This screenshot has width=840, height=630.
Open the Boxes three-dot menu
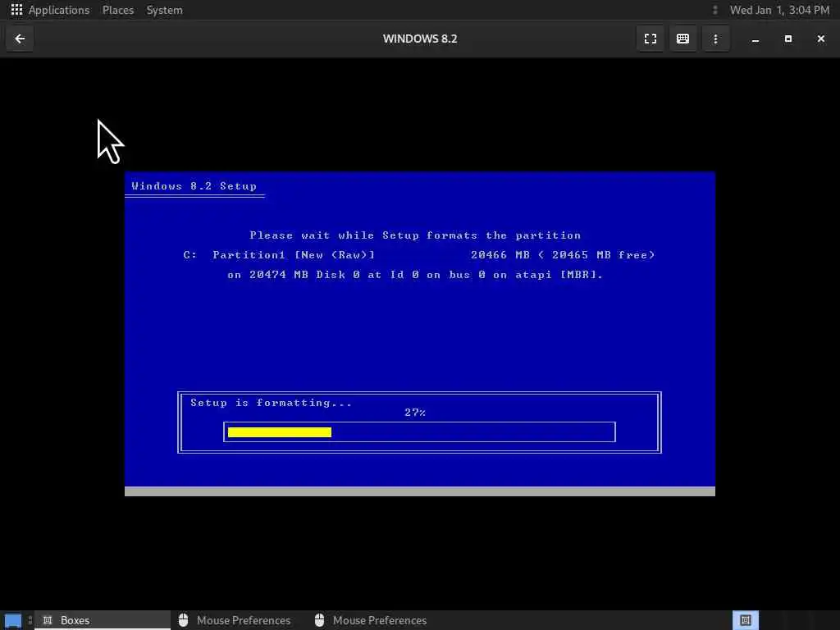(715, 39)
